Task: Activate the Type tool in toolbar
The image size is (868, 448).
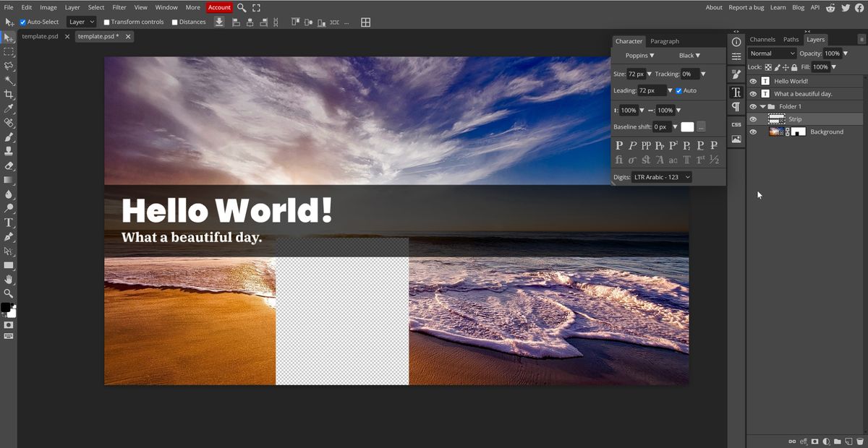Action: click(x=9, y=223)
